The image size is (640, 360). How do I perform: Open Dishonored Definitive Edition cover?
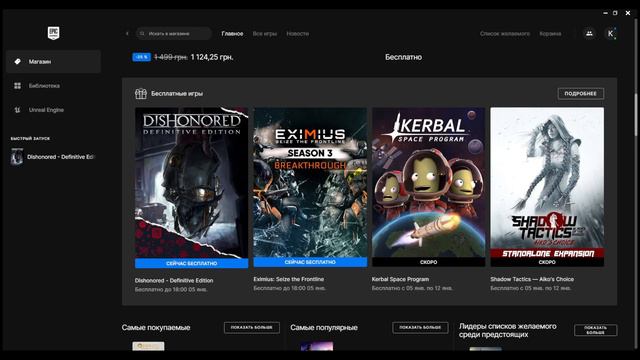pyautogui.click(x=191, y=183)
